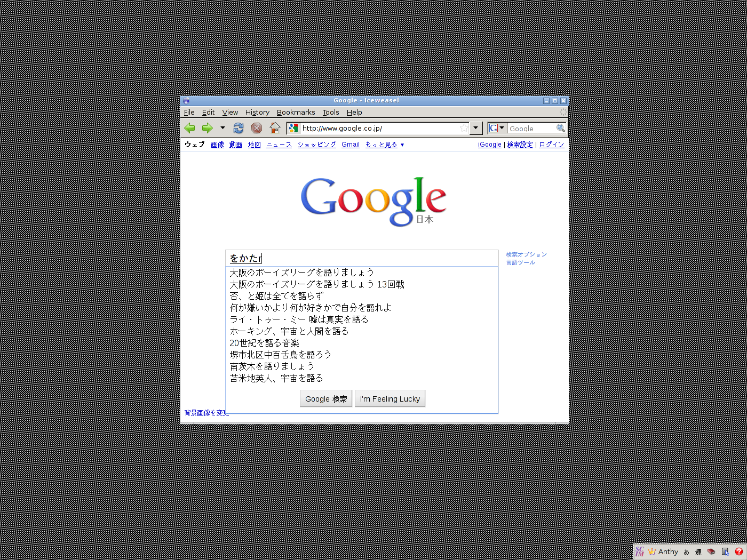Click the address bar showing google.co.jp
Image resolution: width=747 pixels, height=560 pixels.
(x=380, y=128)
